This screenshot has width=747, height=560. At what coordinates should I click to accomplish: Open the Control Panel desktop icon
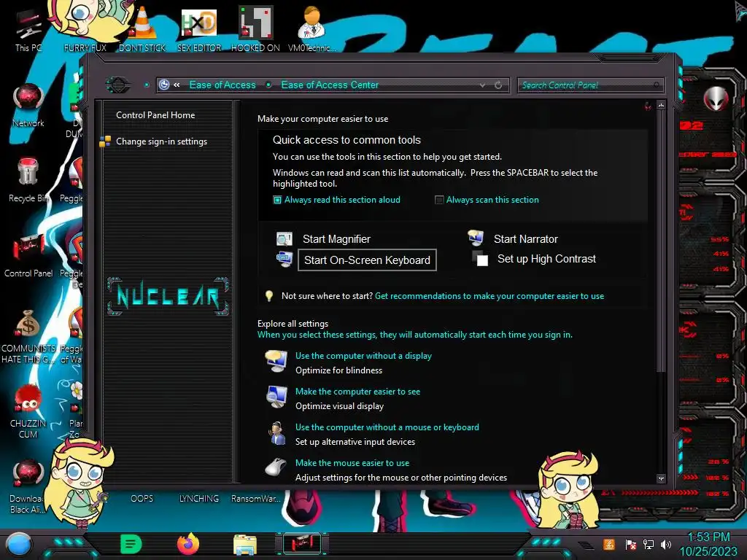pos(28,255)
